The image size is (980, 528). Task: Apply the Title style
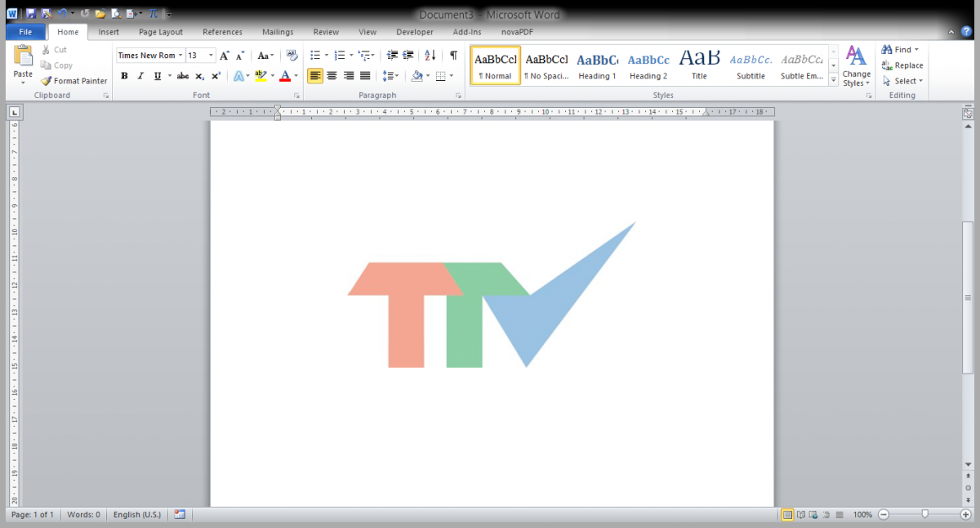pyautogui.click(x=700, y=65)
